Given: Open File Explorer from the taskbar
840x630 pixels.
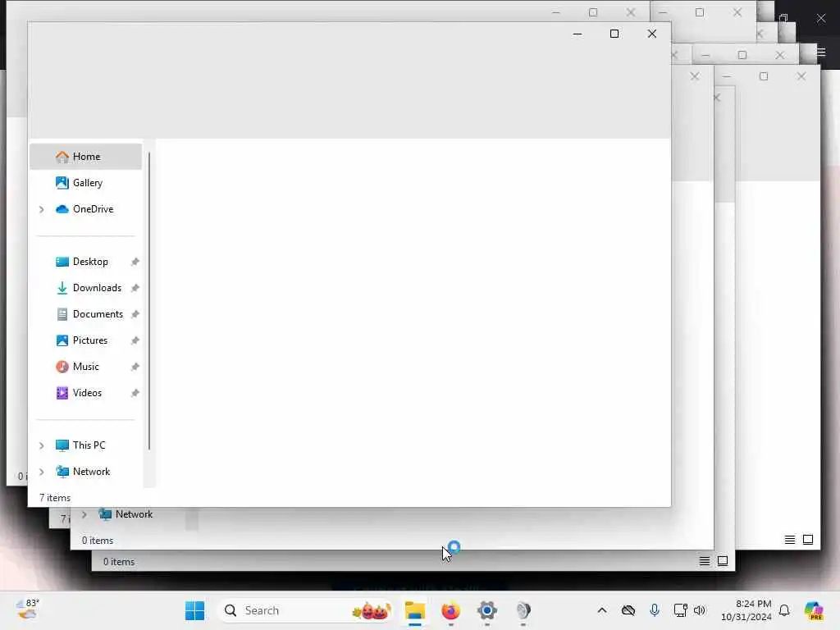Looking at the screenshot, I should (x=414, y=610).
